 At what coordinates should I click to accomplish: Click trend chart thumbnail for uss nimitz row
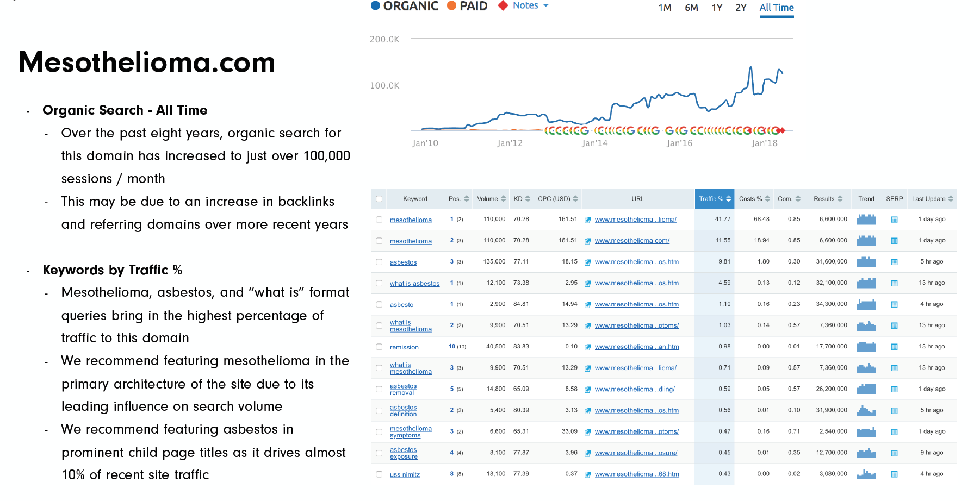click(866, 474)
